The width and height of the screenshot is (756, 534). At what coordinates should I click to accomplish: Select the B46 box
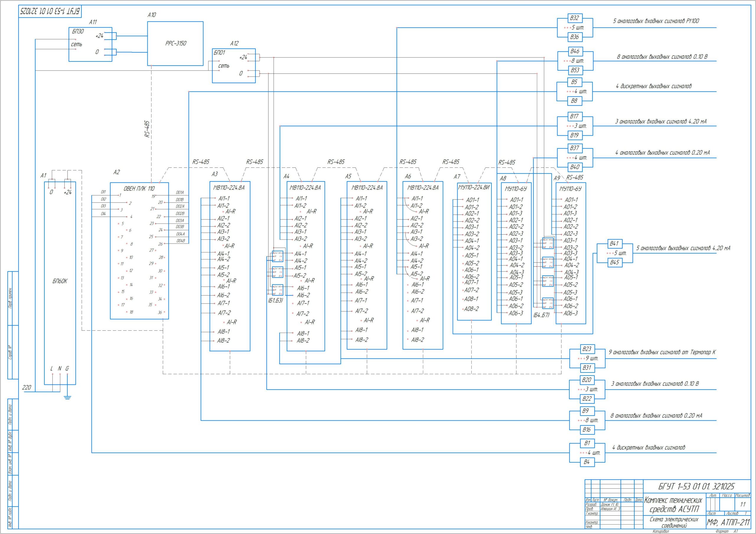click(575, 51)
